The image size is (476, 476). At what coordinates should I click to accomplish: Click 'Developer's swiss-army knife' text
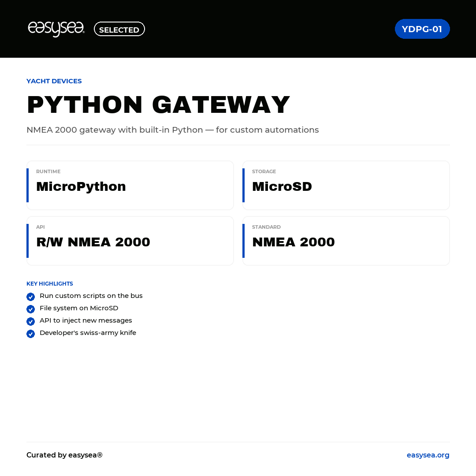click(x=88, y=333)
